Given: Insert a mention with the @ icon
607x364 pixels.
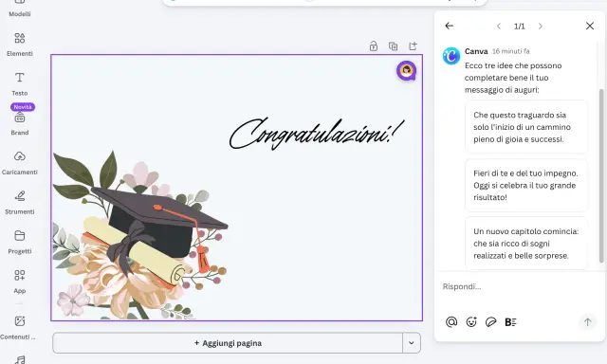Looking at the screenshot, I should (451, 322).
